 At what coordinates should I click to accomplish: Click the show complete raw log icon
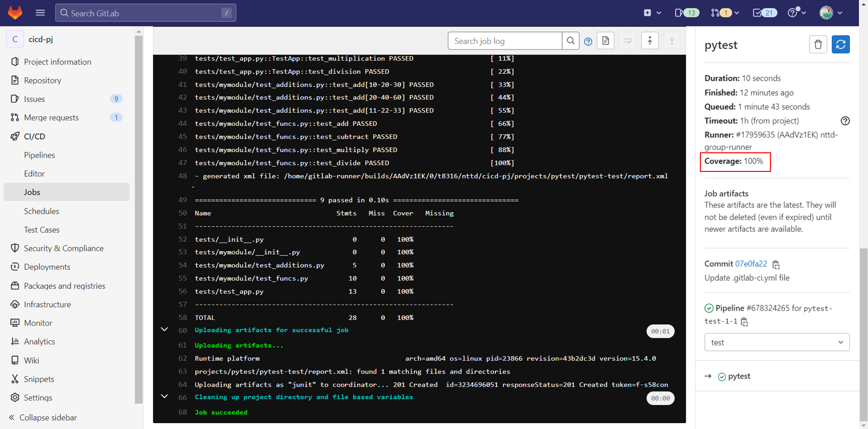coord(606,41)
